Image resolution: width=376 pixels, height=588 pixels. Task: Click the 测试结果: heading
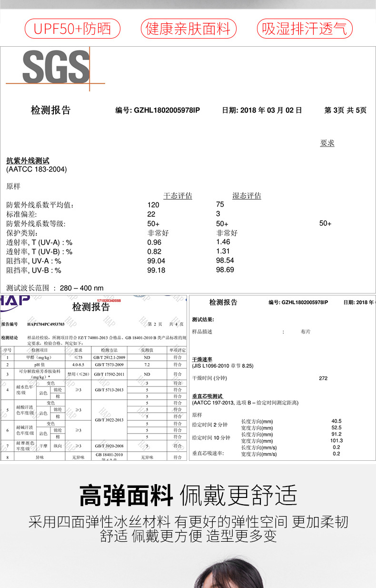203,319
